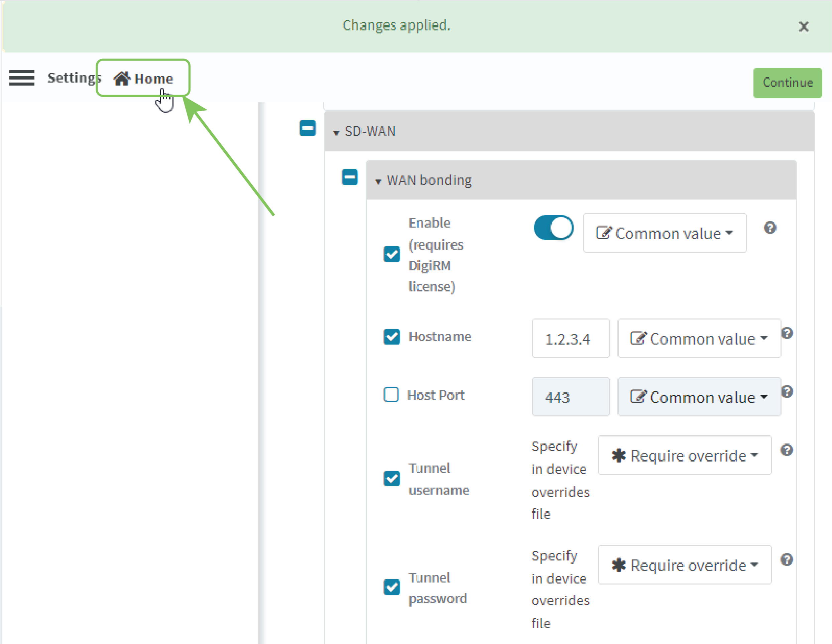This screenshot has height=644, width=832.
Task: Dismiss the Changes applied notification
Action: pos(804,27)
